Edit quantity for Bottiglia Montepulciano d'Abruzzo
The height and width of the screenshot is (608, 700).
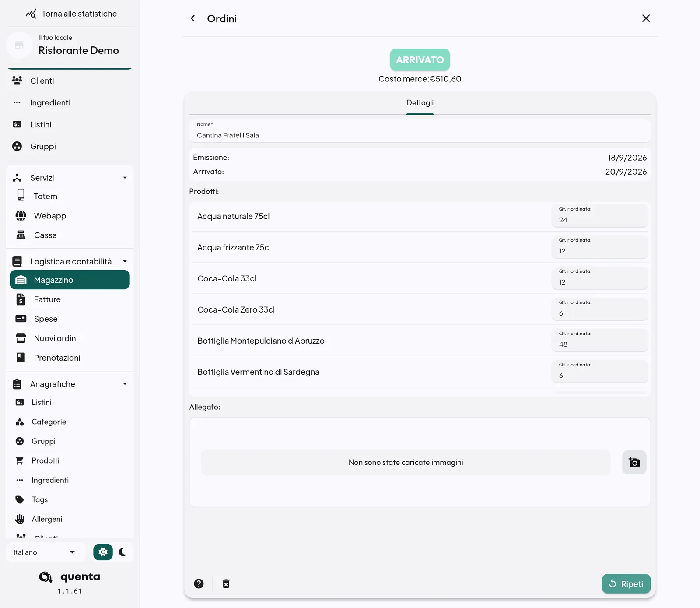tap(599, 340)
